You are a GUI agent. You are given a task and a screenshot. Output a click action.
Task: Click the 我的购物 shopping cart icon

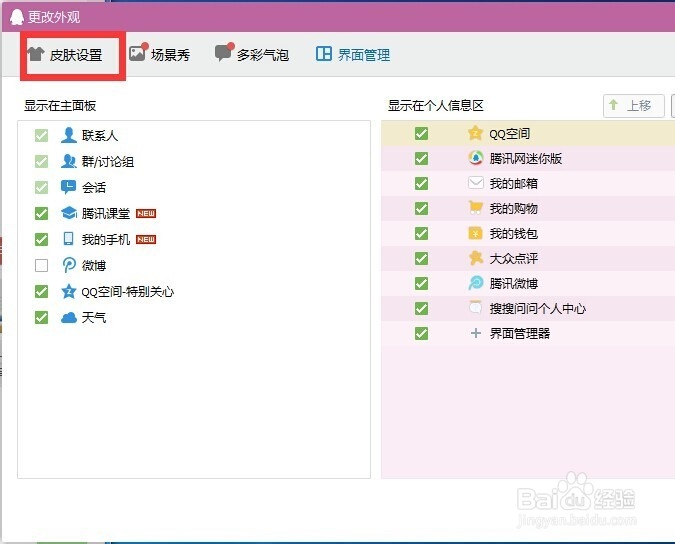pos(476,208)
